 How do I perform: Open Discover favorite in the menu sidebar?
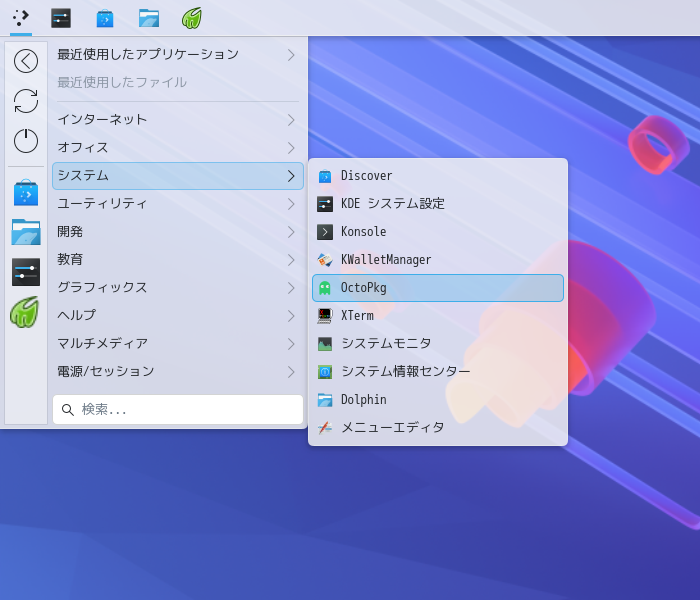tap(26, 192)
